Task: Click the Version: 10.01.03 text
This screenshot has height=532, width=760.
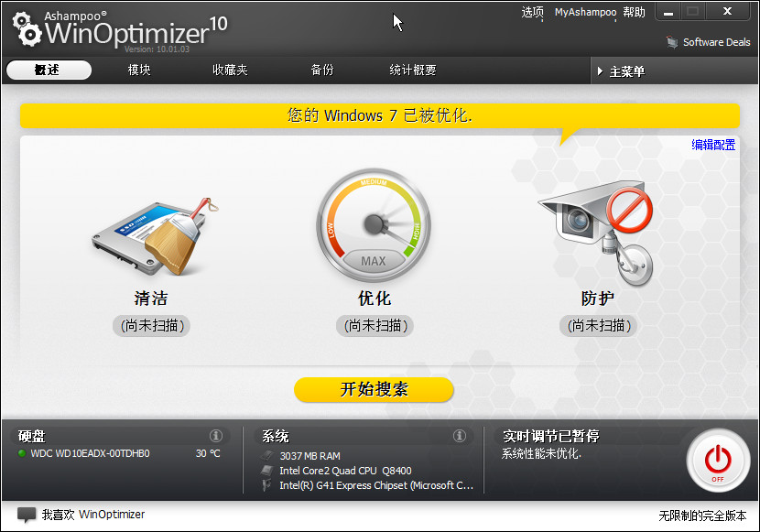Action: point(157,49)
